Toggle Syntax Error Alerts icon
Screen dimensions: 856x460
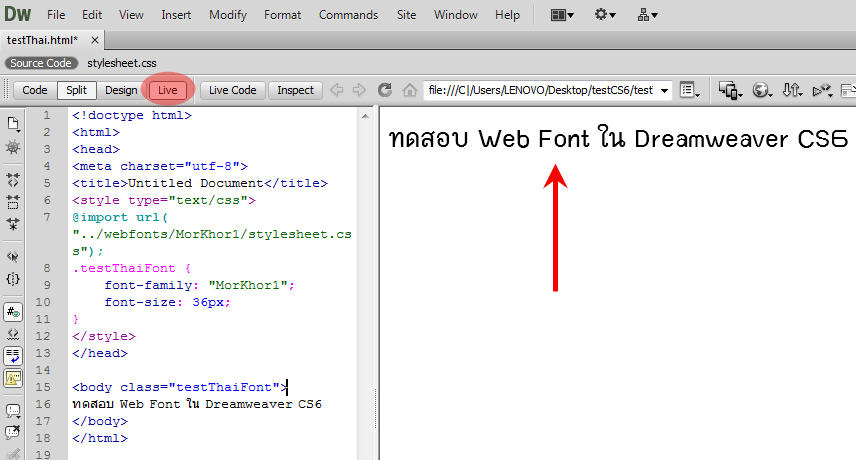click(13, 378)
